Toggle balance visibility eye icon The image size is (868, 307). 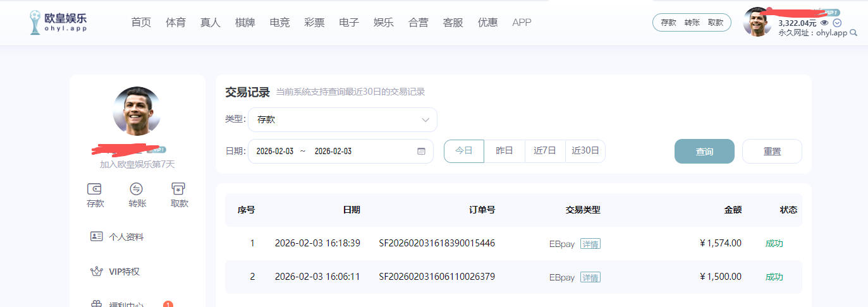coord(824,23)
